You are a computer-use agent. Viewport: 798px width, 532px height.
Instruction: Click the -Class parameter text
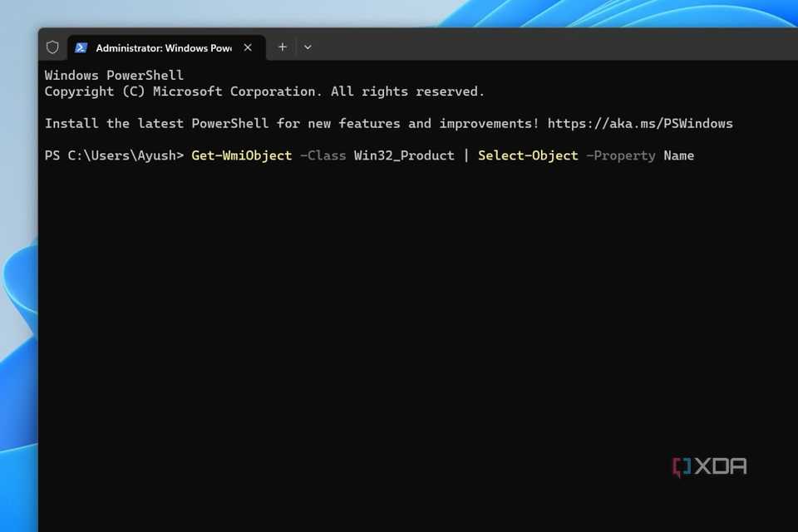tap(323, 155)
